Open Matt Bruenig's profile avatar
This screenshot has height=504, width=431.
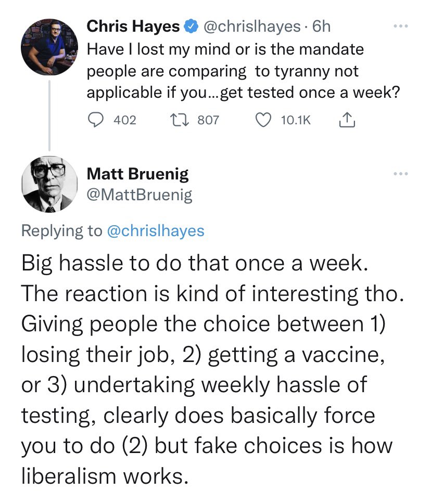click(49, 184)
